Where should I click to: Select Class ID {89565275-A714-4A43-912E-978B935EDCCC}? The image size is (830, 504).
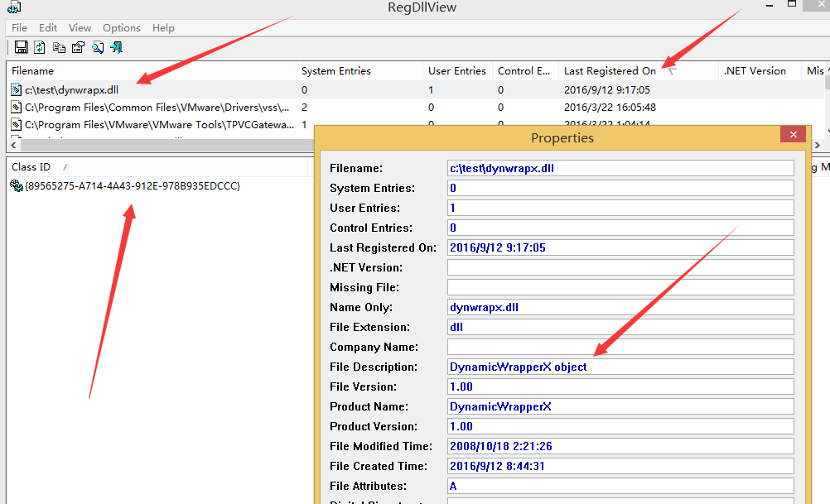[x=133, y=185]
